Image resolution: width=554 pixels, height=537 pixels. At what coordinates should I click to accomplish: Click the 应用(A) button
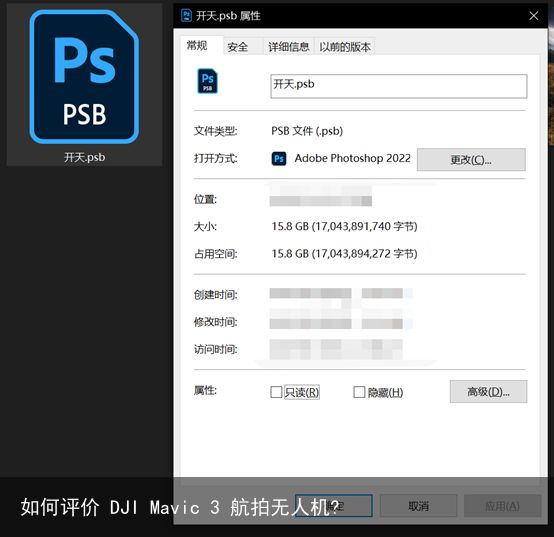(502, 506)
